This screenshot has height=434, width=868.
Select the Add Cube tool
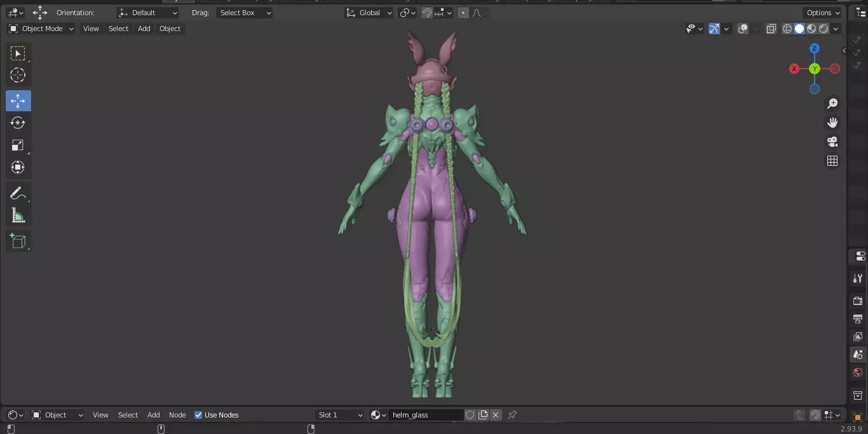(x=18, y=241)
